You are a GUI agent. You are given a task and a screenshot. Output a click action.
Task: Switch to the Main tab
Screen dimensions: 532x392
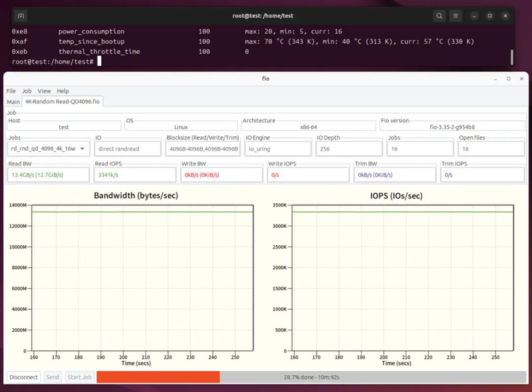click(x=13, y=102)
